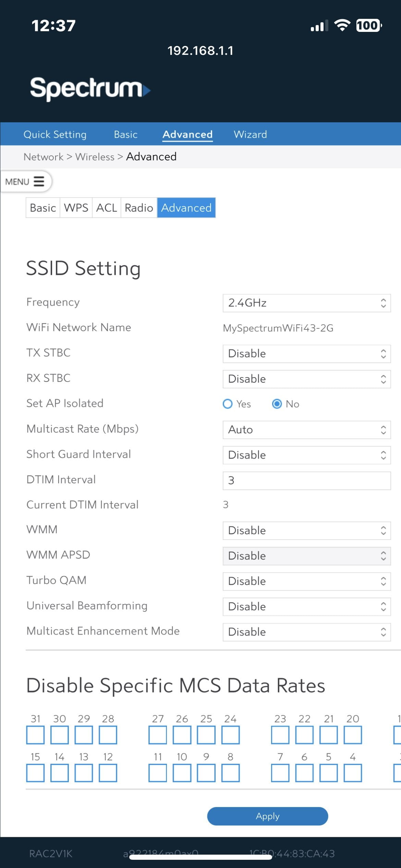Tap the WiFi status icon
The image size is (401, 868).
point(342,25)
